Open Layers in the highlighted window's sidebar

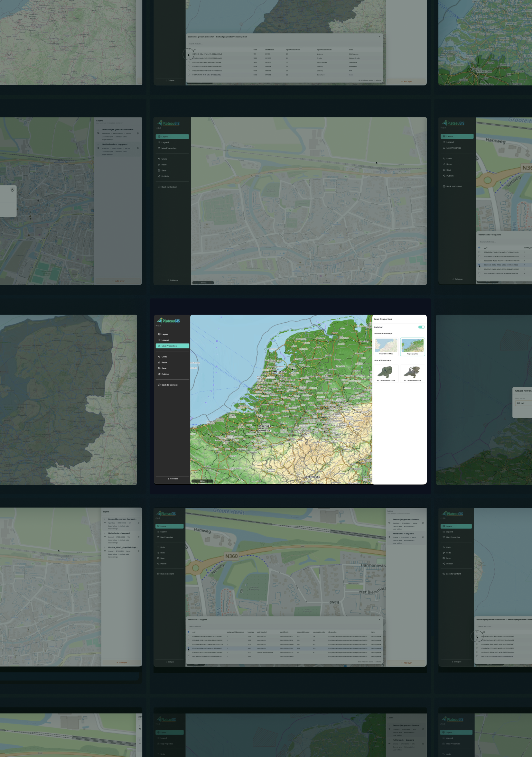[164, 334]
